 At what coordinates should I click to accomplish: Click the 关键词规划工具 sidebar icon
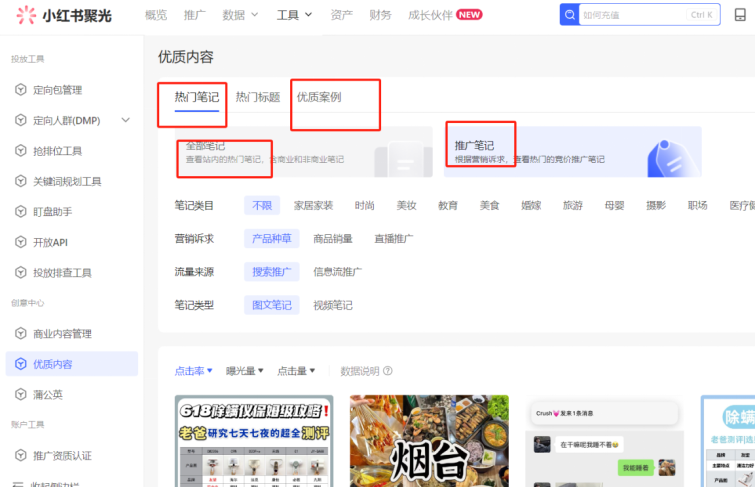[20, 181]
